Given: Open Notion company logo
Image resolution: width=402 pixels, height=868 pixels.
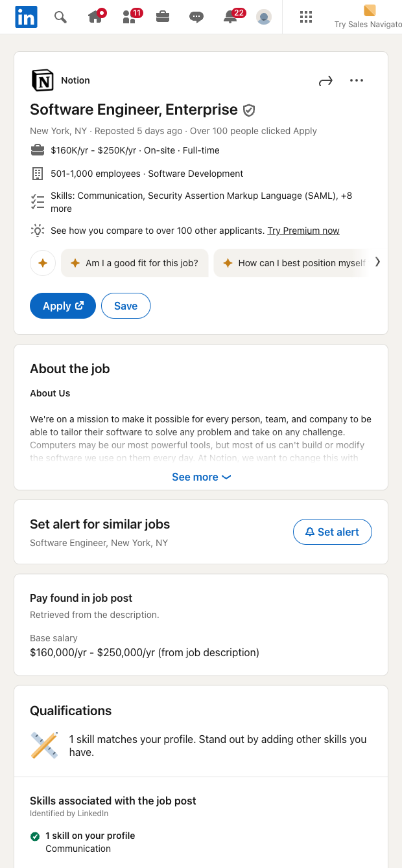Looking at the screenshot, I should [43, 81].
